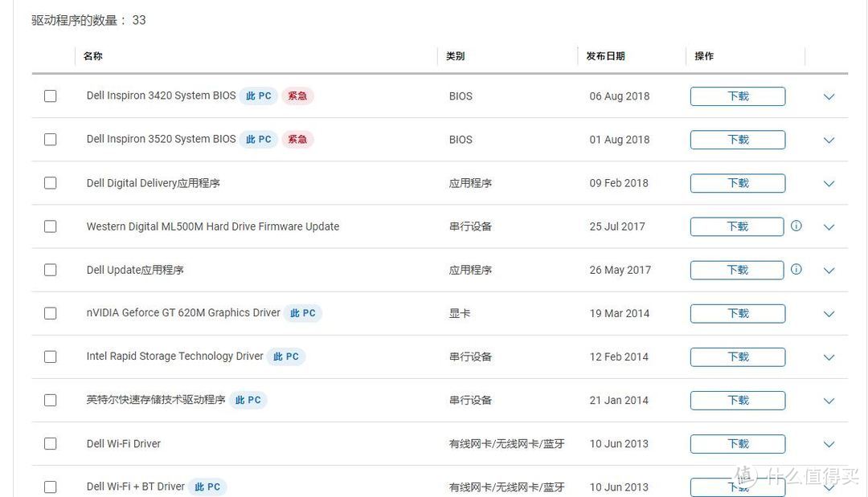The height and width of the screenshot is (497, 868).
Task: Select the Dell Wi-Fi Driver checkbox
Action: (x=51, y=444)
